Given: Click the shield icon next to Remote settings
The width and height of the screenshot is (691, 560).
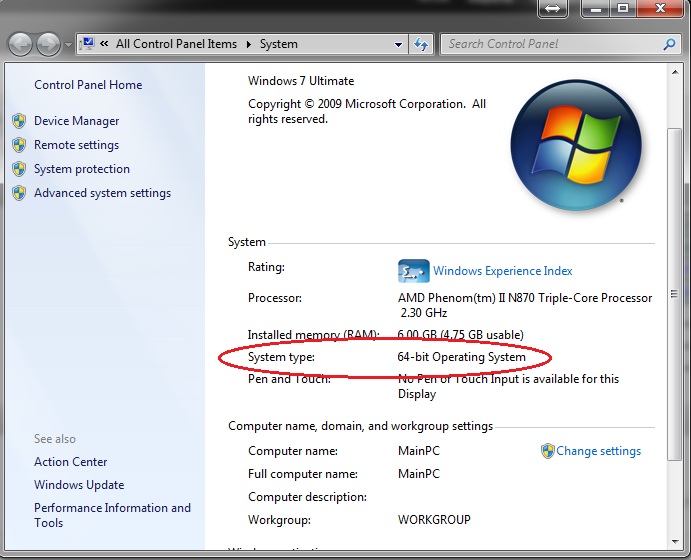Looking at the screenshot, I should (19, 145).
